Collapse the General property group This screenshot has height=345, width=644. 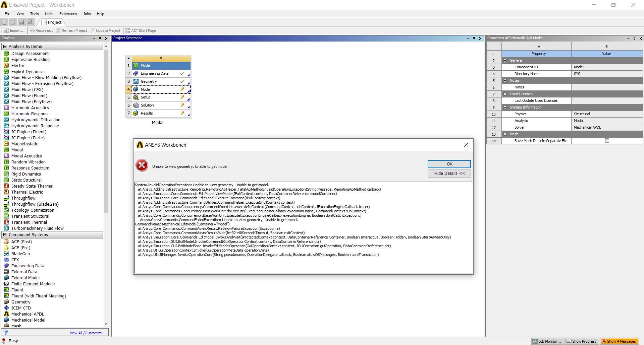point(505,60)
